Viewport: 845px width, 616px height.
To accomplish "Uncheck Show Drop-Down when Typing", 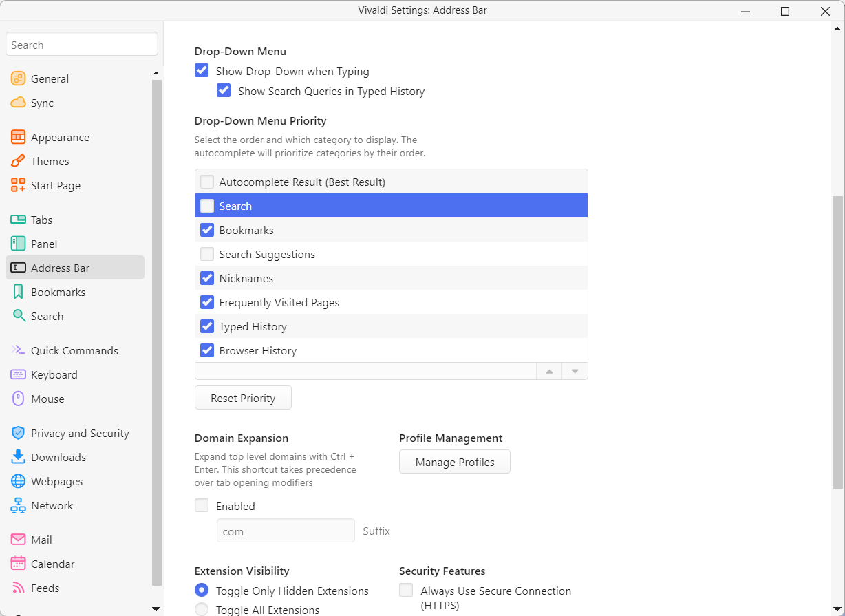I will click(202, 70).
